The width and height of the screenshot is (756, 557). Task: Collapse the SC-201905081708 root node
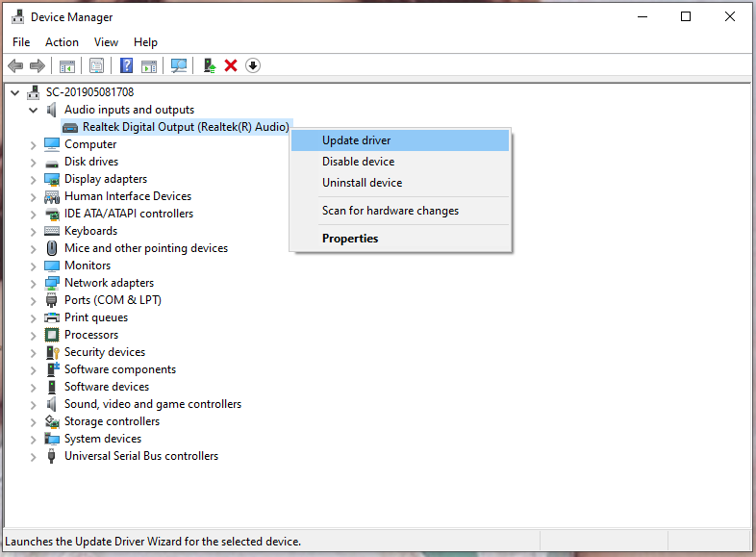click(x=15, y=92)
